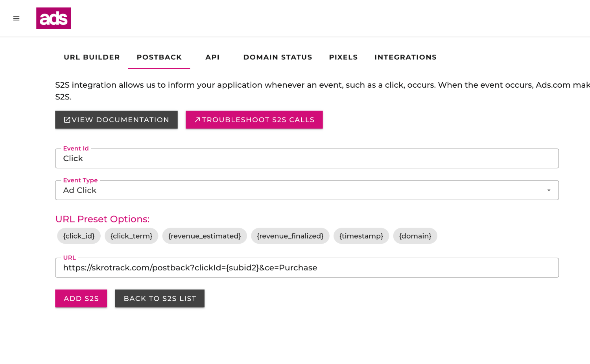Focus the Event Id input field

tap(307, 158)
